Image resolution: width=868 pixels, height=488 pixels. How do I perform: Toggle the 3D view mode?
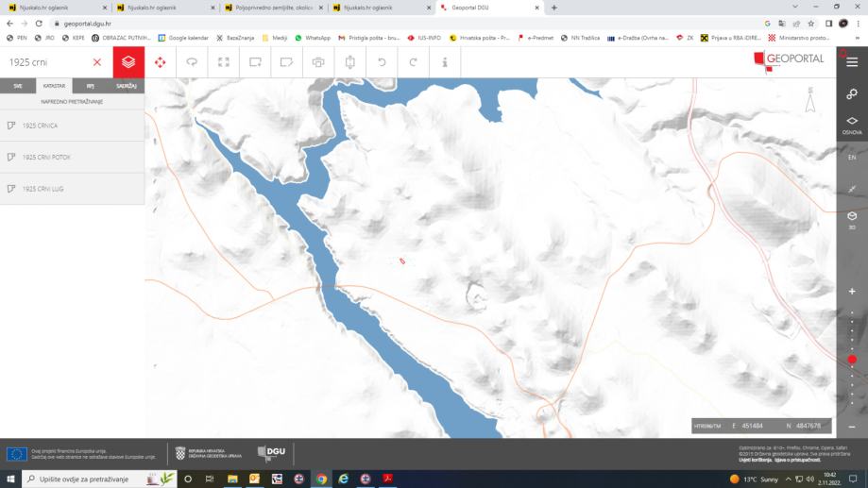click(x=852, y=220)
